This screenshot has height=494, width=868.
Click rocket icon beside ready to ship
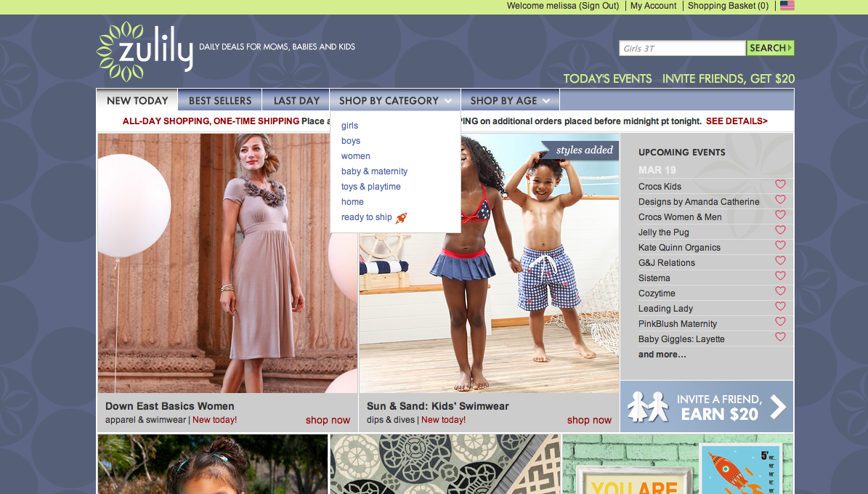pos(402,218)
